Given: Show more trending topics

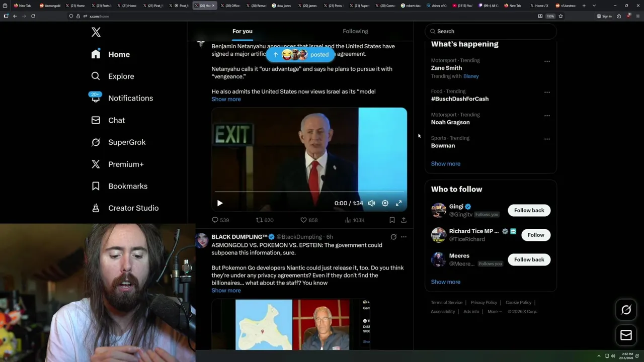Looking at the screenshot, I should pos(446,164).
